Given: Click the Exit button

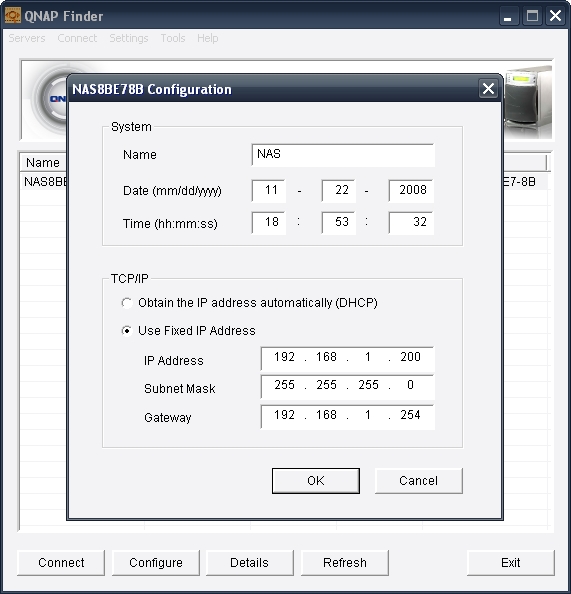Looking at the screenshot, I should [510, 563].
